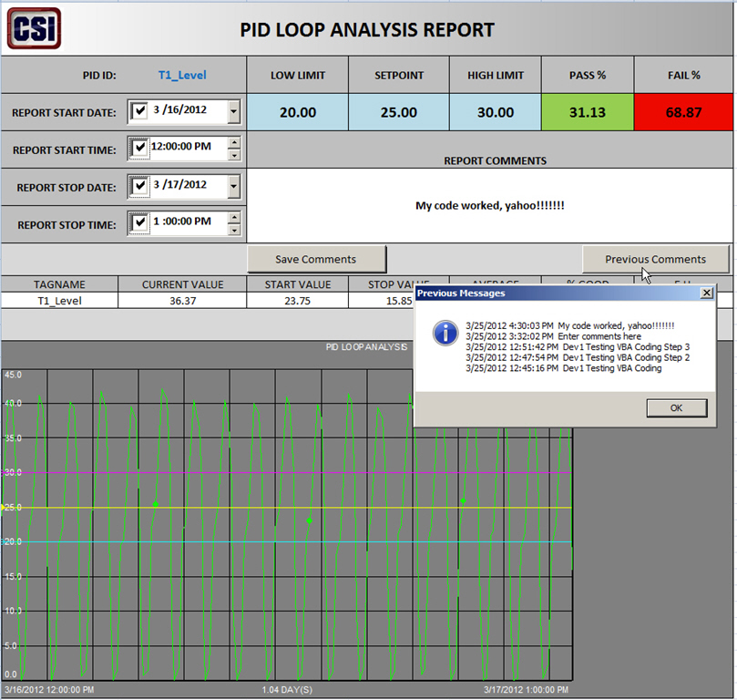Open the Report Start Date calendar dropdown
The height and width of the screenshot is (700, 737).
tap(233, 112)
